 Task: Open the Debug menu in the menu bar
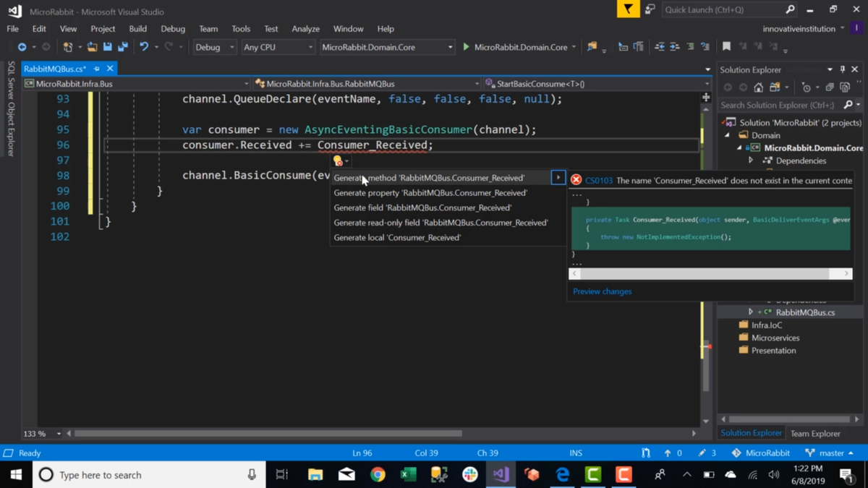173,29
